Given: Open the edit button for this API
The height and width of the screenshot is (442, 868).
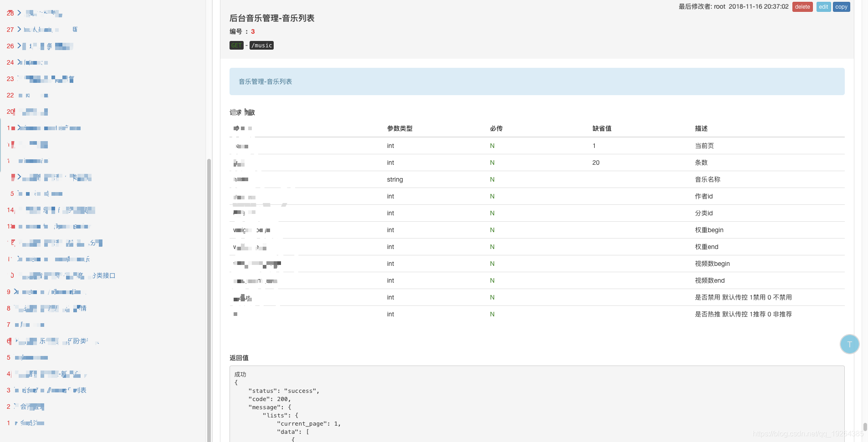Looking at the screenshot, I should pos(823,7).
